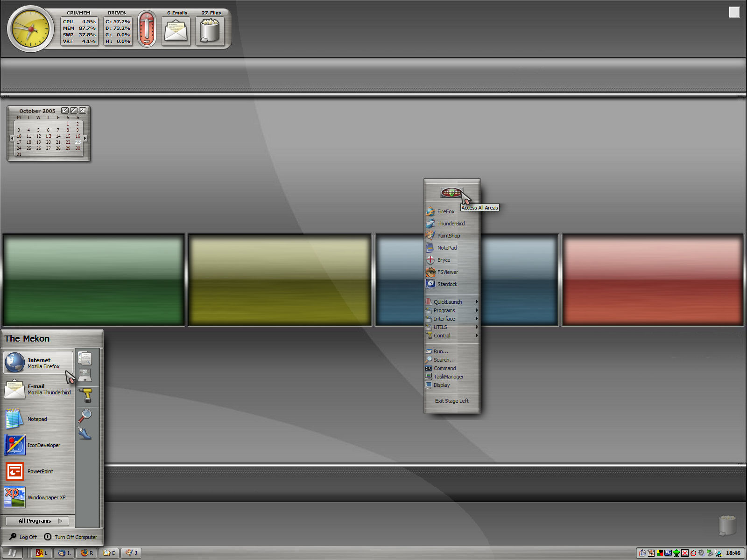Click the Start button on the taskbar
This screenshot has width=747, height=560.
13,553
